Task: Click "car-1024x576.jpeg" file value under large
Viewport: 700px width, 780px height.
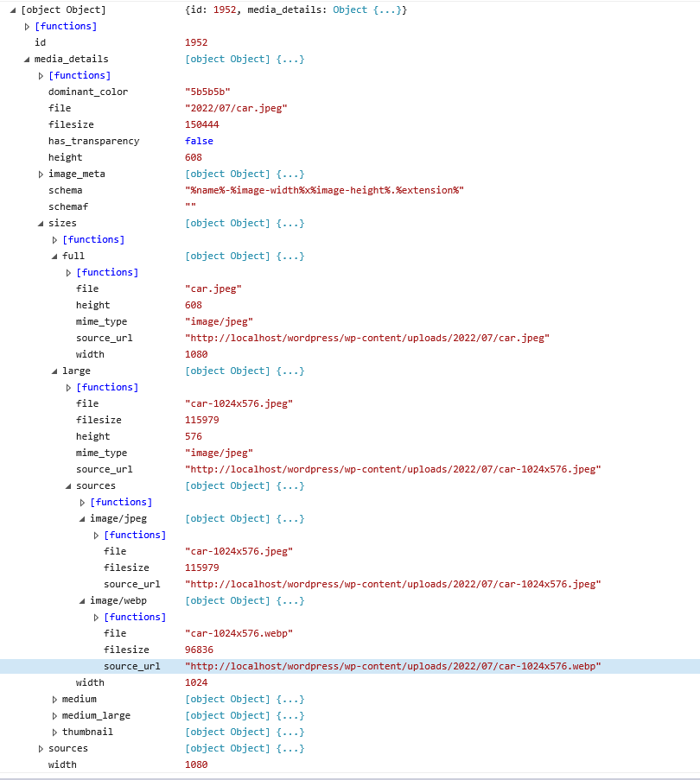Action: 239,404
